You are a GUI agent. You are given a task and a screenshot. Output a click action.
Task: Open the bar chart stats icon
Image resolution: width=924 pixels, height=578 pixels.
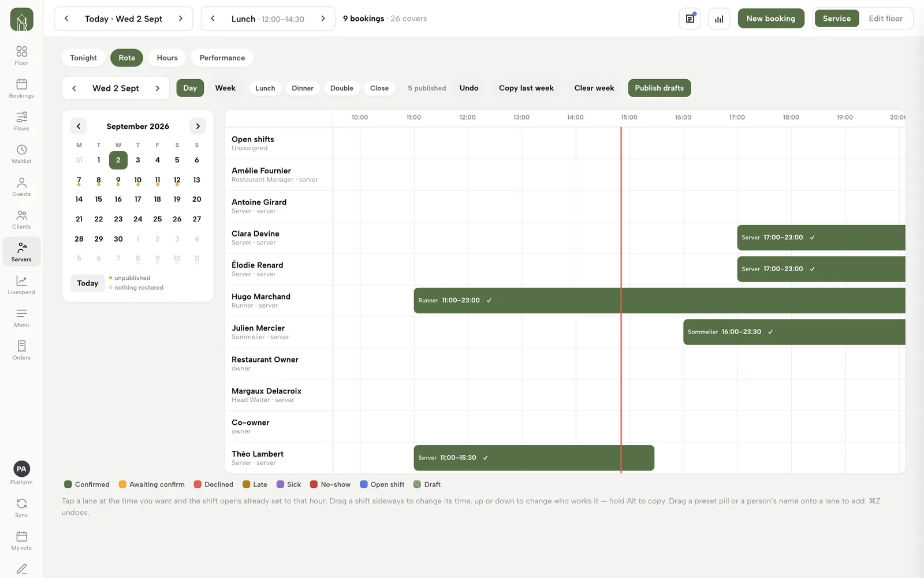(719, 18)
